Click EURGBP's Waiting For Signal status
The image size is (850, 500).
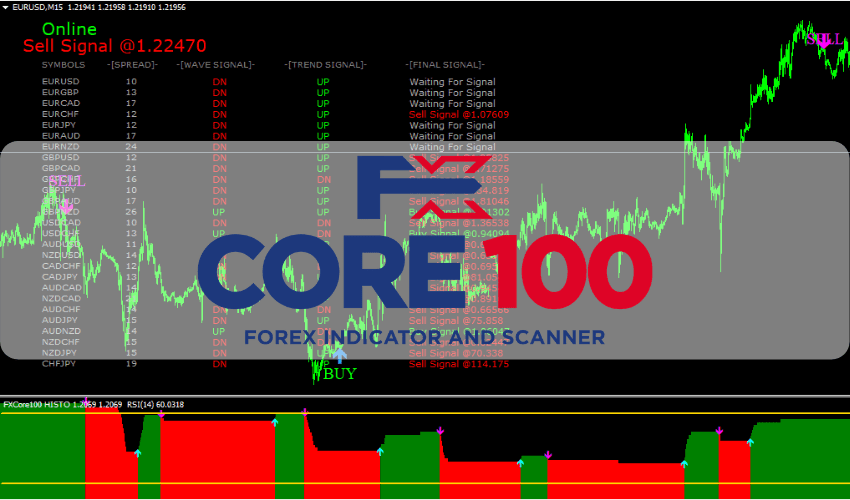click(452, 93)
